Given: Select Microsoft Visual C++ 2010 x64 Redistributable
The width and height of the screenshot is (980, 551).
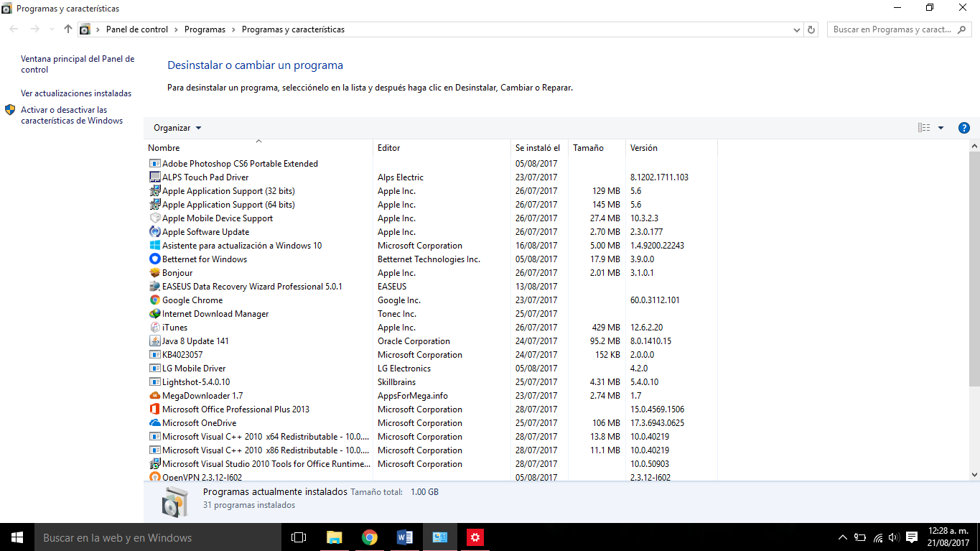Looking at the screenshot, I should 266,437.
